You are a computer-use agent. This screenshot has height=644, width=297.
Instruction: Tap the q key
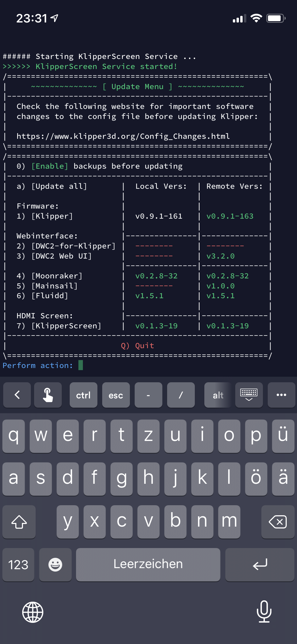pos(14,436)
